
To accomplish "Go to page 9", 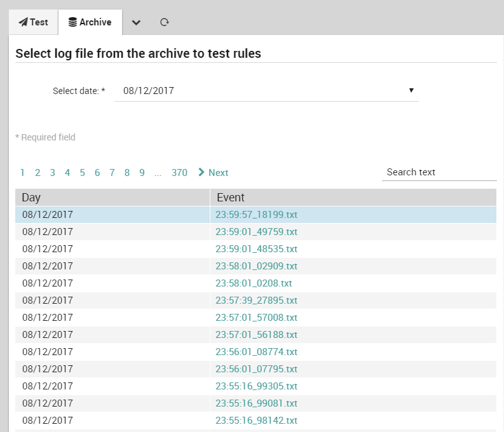I will point(142,173).
